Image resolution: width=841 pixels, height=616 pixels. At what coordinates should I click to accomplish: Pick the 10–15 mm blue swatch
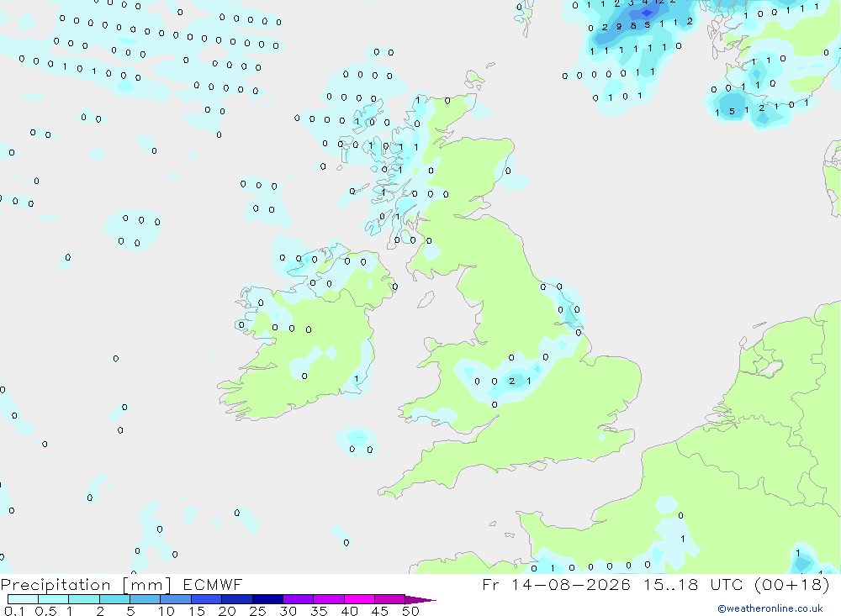176,599
